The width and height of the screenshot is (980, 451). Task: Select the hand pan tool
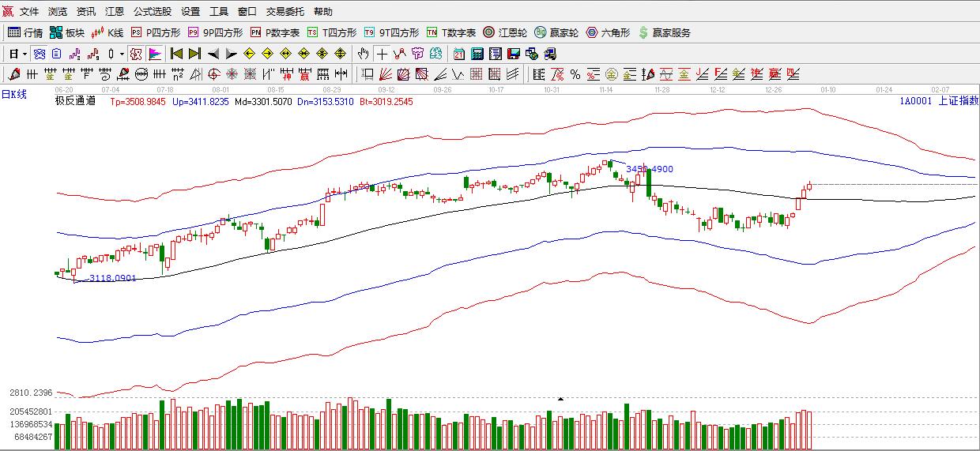pos(363,54)
